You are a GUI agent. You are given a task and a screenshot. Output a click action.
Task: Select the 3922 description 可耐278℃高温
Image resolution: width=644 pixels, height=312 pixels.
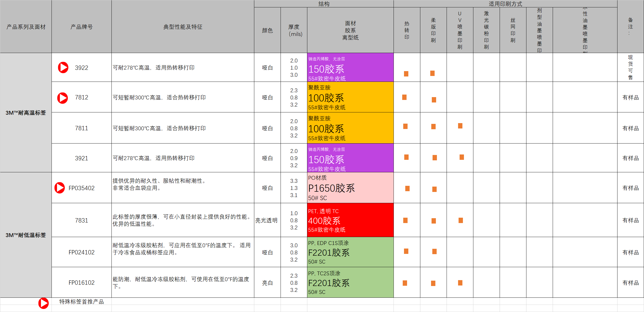[x=183, y=67]
